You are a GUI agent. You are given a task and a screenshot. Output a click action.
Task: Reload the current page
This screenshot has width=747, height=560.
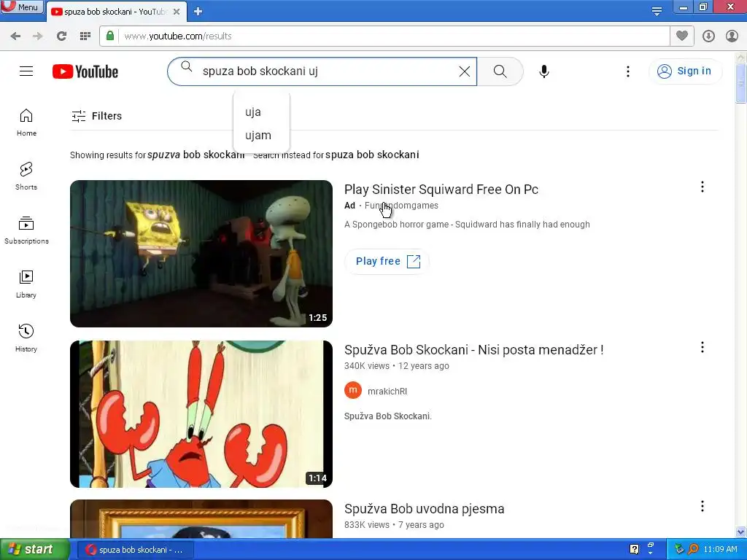[x=61, y=36]
